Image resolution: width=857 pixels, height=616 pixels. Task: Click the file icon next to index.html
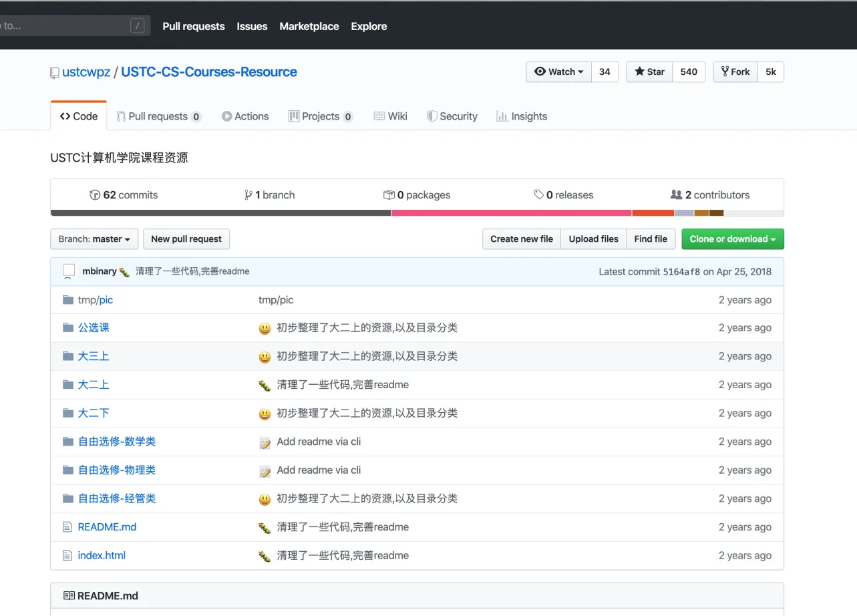tap(67, 555)
